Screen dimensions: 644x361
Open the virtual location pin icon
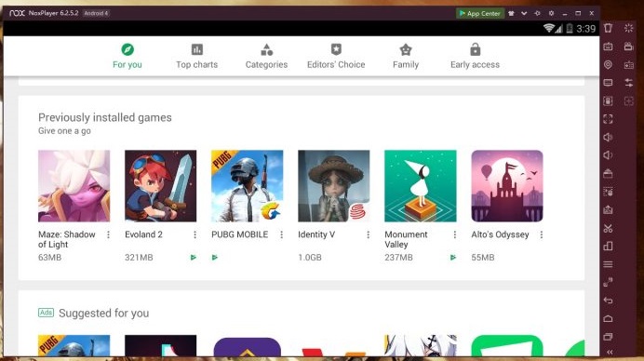[609, 64]
